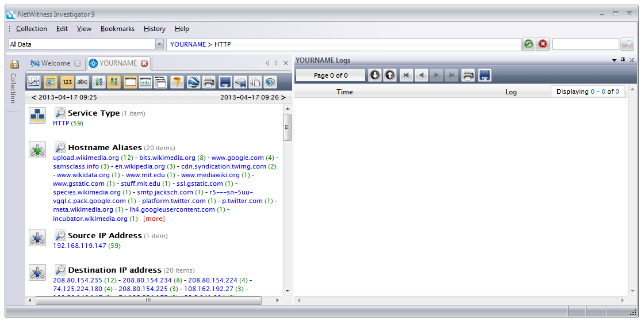Viewport: 644px width, 325px height.
Task: Jump to the last logs page
Action: (452, 75)
